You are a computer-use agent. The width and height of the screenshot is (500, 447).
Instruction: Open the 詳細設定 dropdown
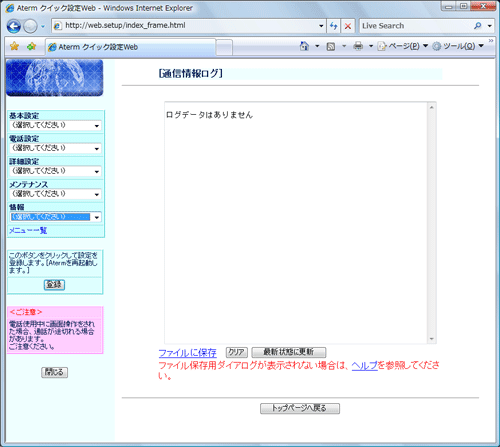[x=55, y=171]
